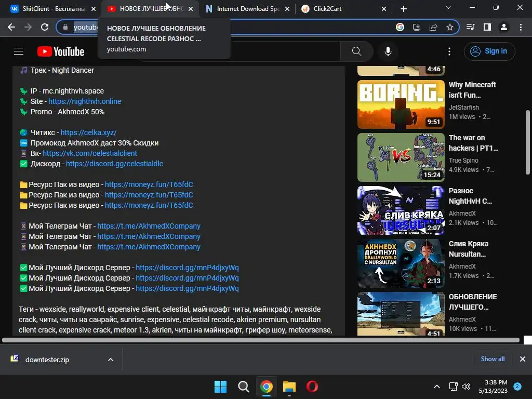Open the discord.gg/celestialdlc link
This screenshot has width=532, height=399.
coord(114,164)
